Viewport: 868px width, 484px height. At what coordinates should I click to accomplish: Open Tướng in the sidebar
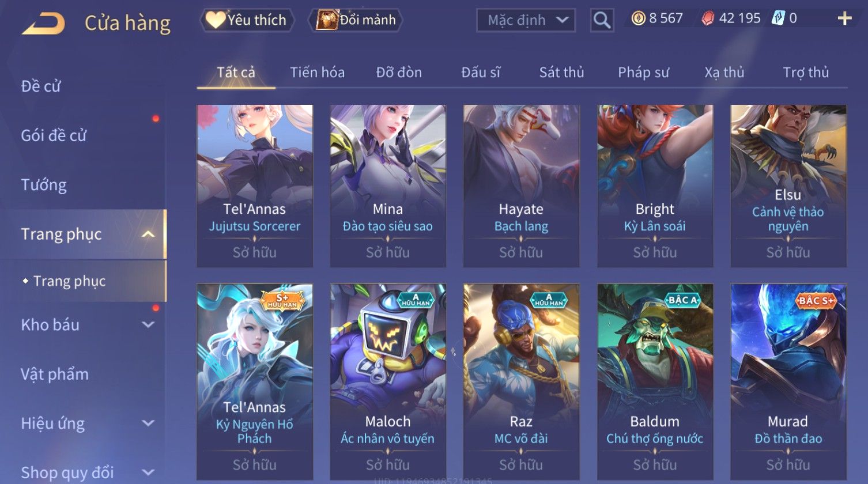pos(44,185)
